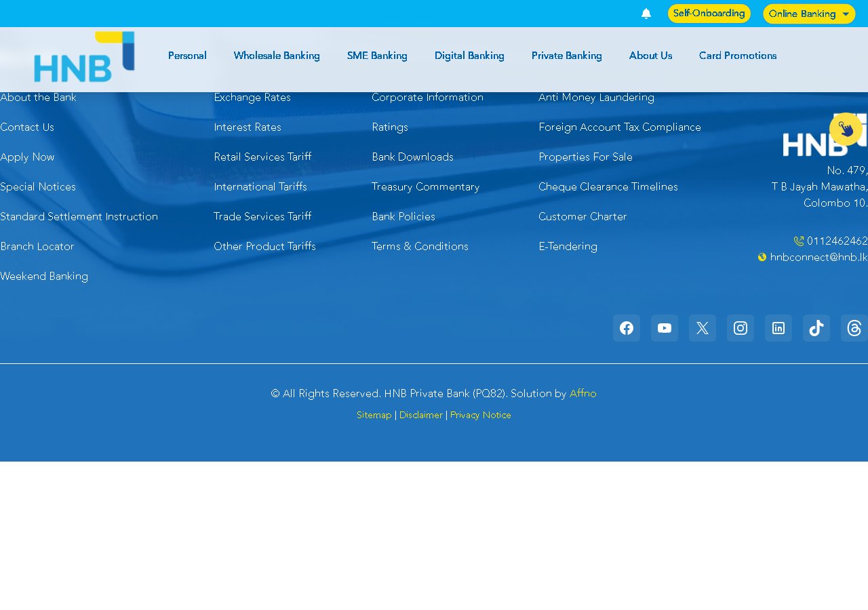Screen dimensions: 868x610
Task: Click the Affno solution provider link
Action: [x=583, y=394]
